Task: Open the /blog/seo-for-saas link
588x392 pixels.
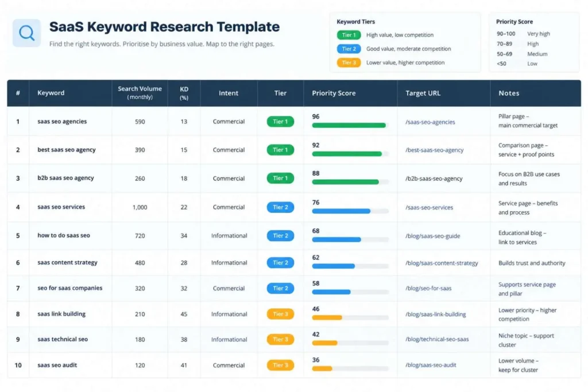Action: click(428, 288)
